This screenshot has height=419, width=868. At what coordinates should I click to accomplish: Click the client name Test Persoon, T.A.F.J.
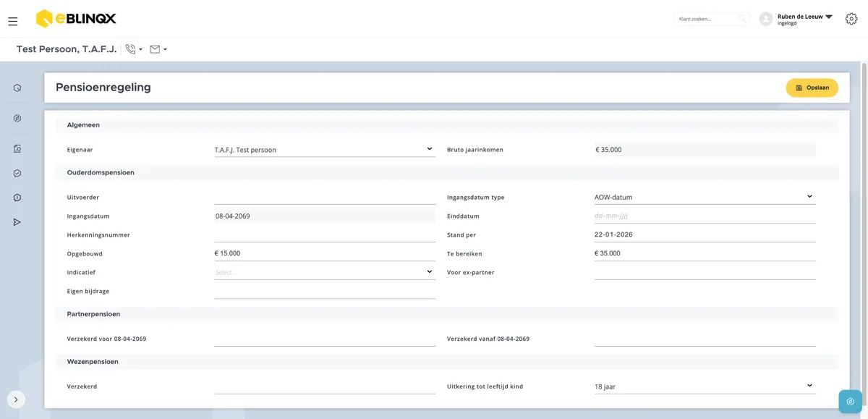[x=67, y=49]
